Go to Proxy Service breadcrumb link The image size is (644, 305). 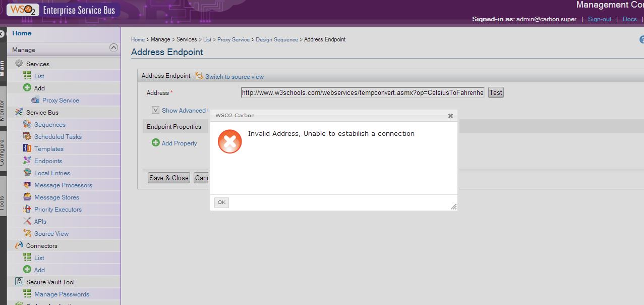tap(233, 39)
